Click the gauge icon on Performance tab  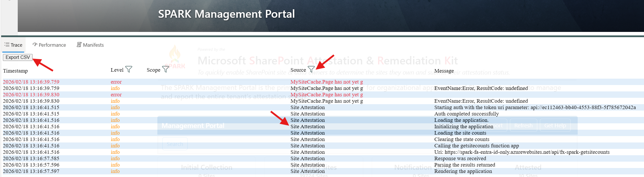(35, 45)
